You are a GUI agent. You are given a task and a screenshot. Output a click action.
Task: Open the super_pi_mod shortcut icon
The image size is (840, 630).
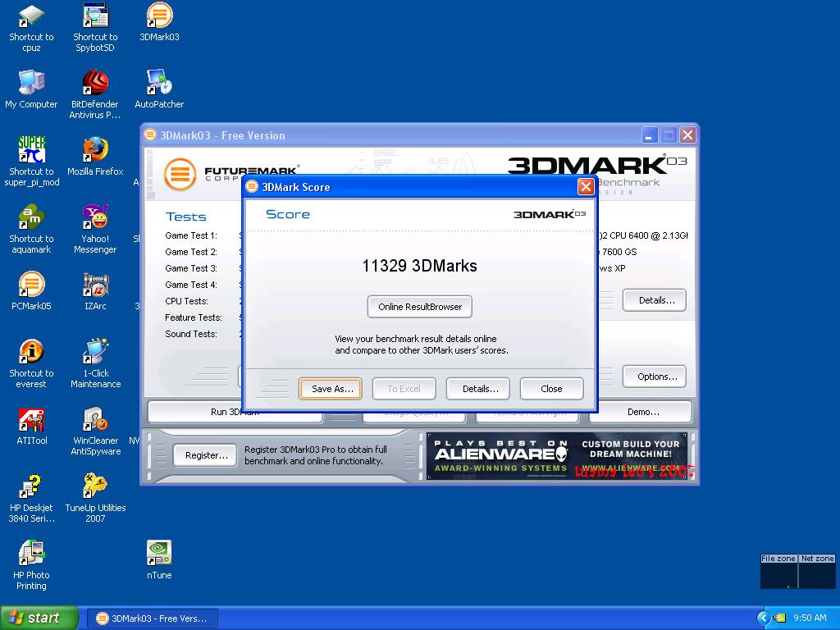click(x=32, y=162)
